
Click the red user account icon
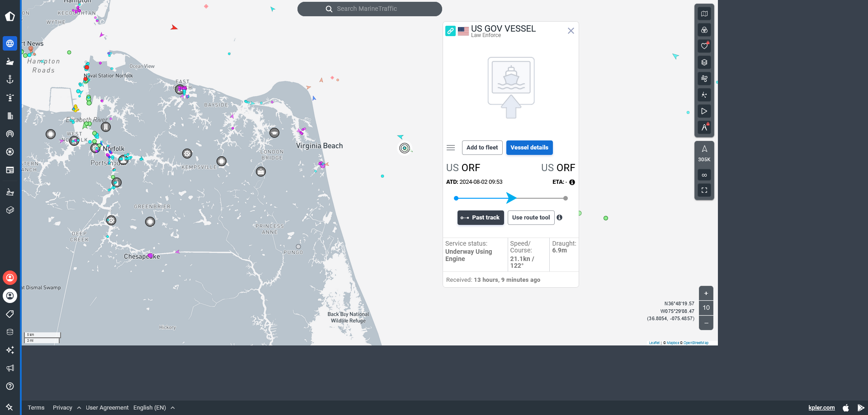coord(10,278)
